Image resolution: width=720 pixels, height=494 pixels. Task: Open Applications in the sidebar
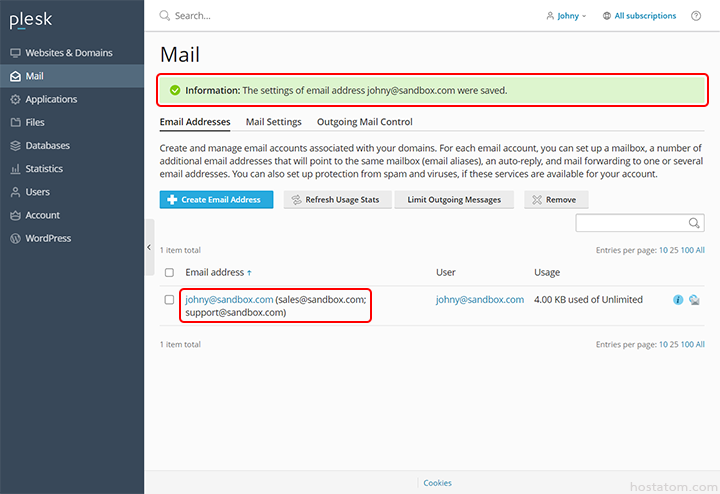point(51,99)
